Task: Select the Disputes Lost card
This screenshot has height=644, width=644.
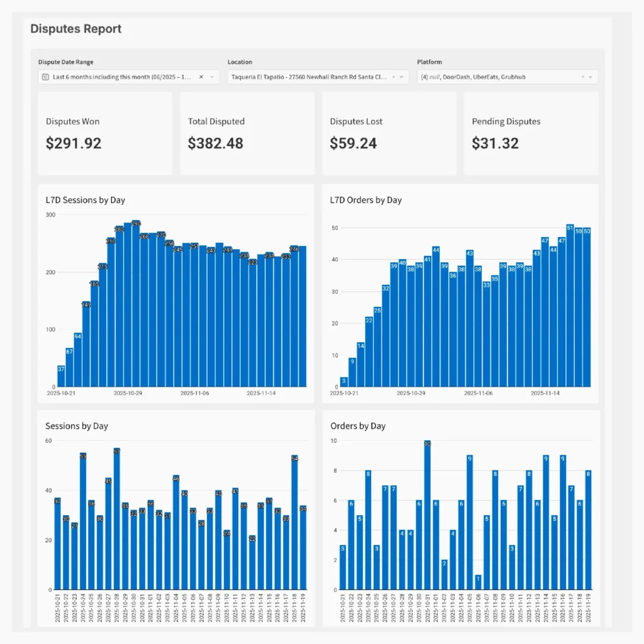Action: 389,133
